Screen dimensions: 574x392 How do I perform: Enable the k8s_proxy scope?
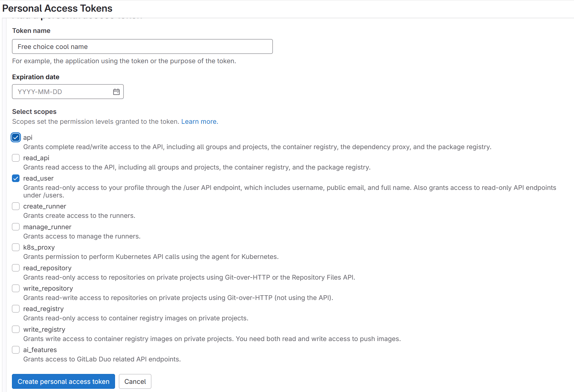tap(15, 247)
